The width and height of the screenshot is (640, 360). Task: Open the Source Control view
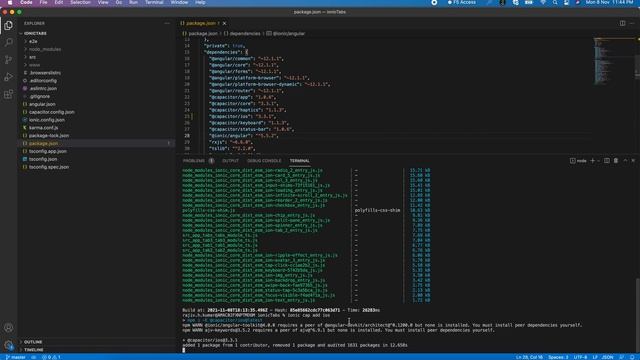[9, 60]
